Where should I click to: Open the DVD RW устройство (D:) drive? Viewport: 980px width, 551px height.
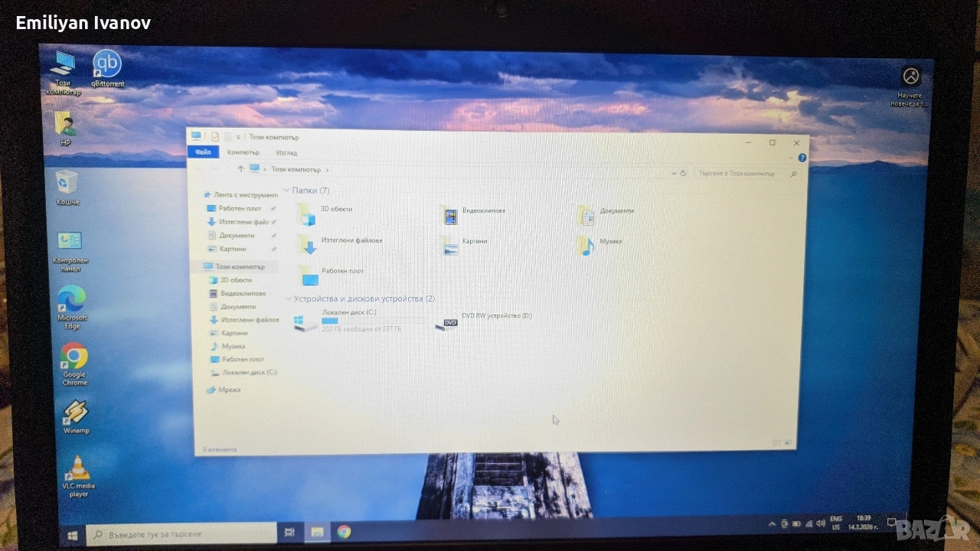point(484,321)
